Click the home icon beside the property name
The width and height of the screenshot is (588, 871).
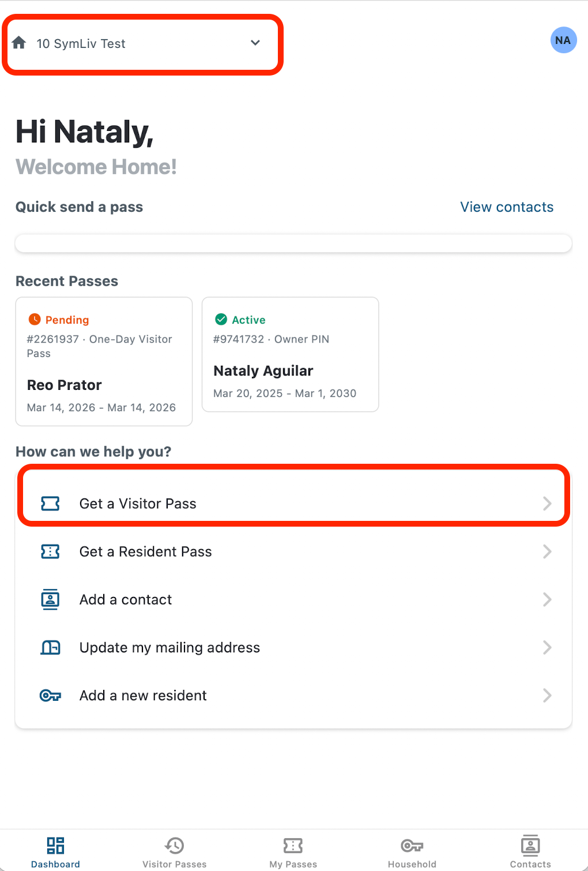coord(19,43)
